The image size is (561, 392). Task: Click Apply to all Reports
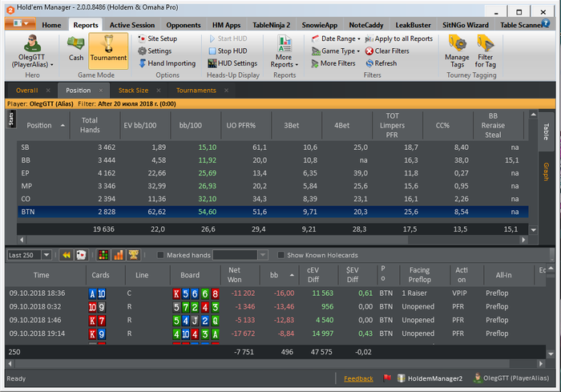coord(399,38)
